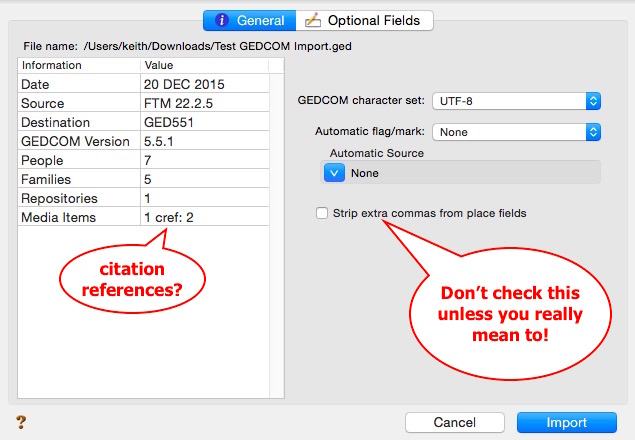Open the GEDCOM character set dropdown
The width and height of the screenshot is (635, 440).
[x=516, y=101]
